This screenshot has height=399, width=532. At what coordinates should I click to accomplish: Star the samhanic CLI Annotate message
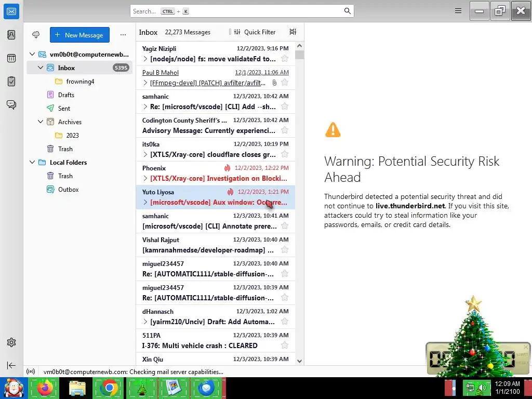click(285, 226)
